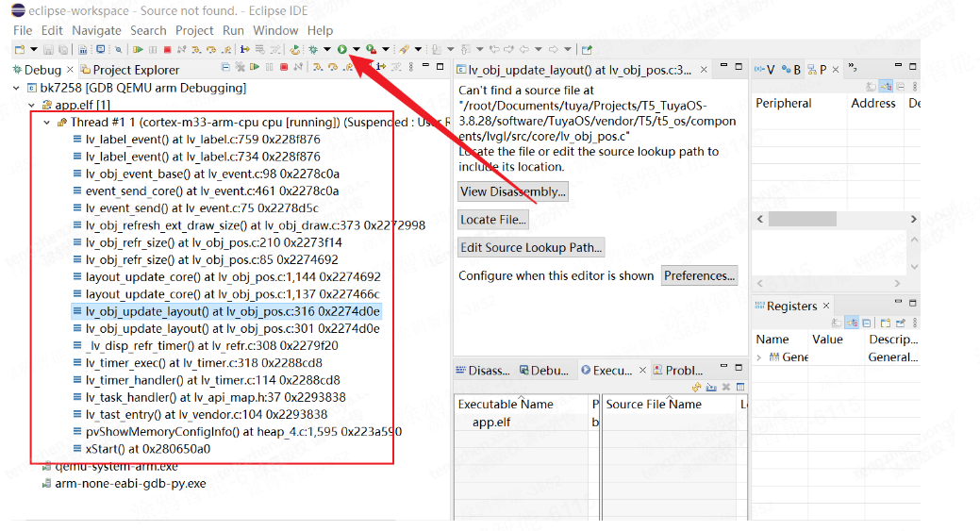
Task: Expand the General registers group row
Action: click(759, 357)
